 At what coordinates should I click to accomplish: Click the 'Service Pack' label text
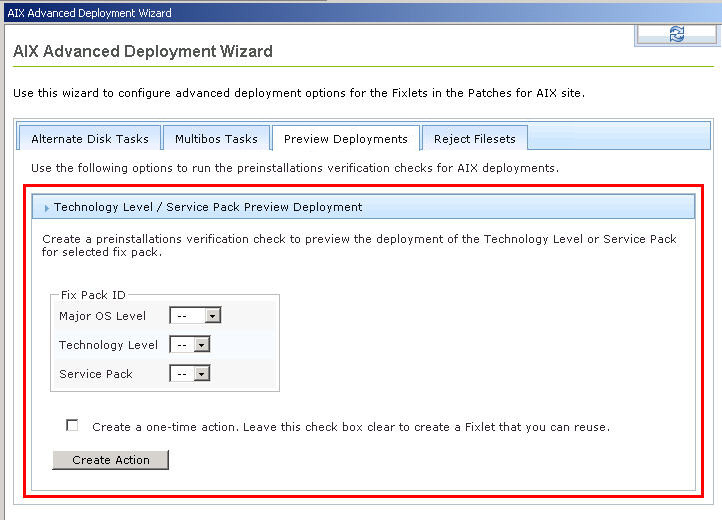[x=96, y=374]
